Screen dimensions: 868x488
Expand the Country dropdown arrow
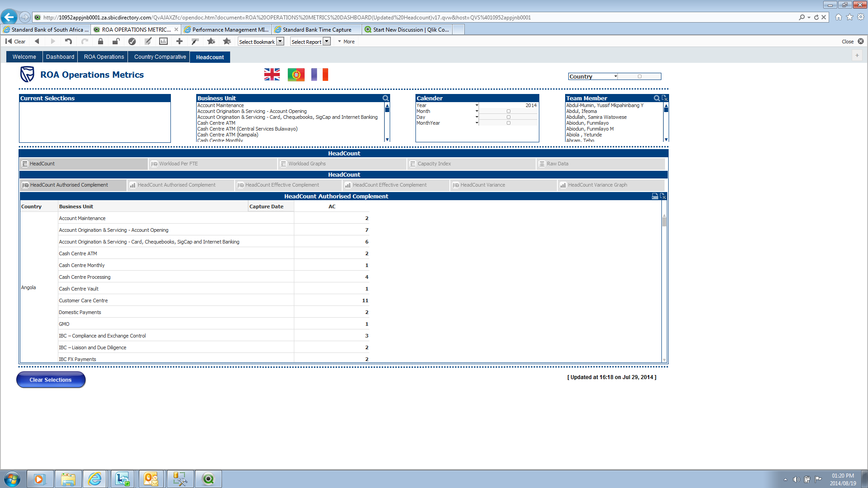(x=616, y=77)
